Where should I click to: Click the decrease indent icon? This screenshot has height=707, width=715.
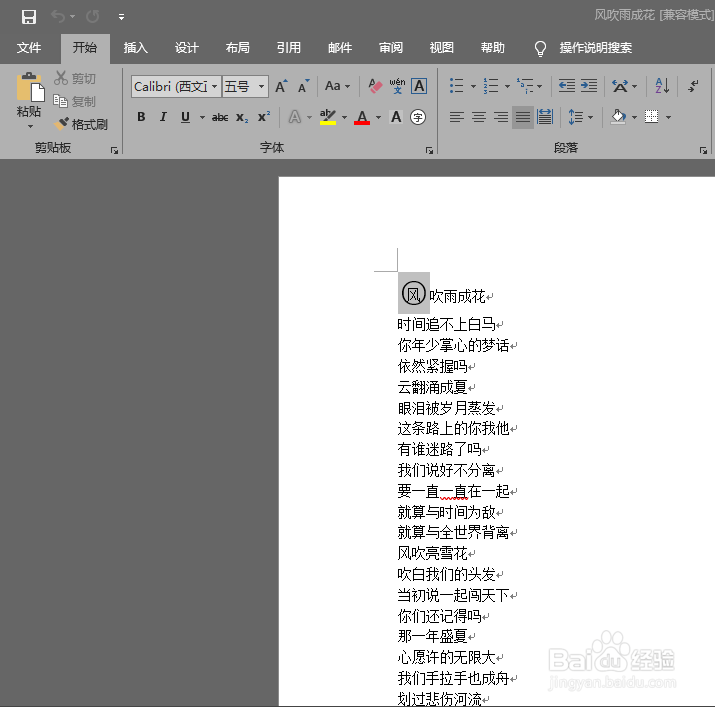tap(567, 86)
